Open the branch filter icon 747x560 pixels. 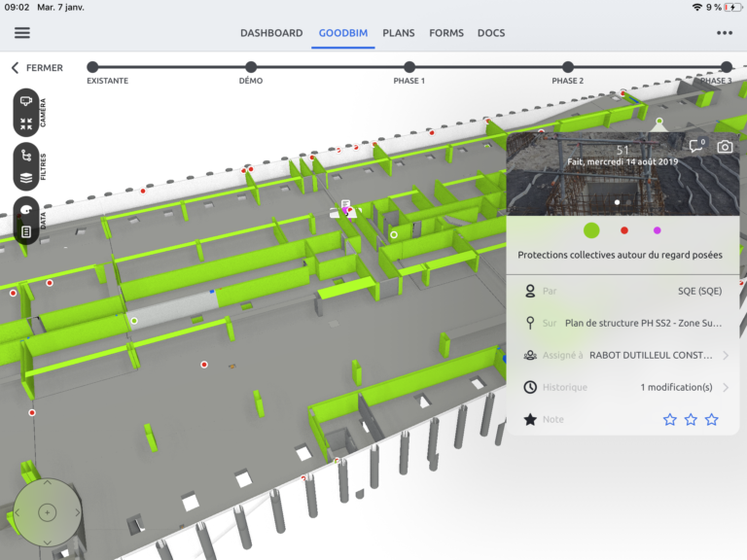click(26, 156)
